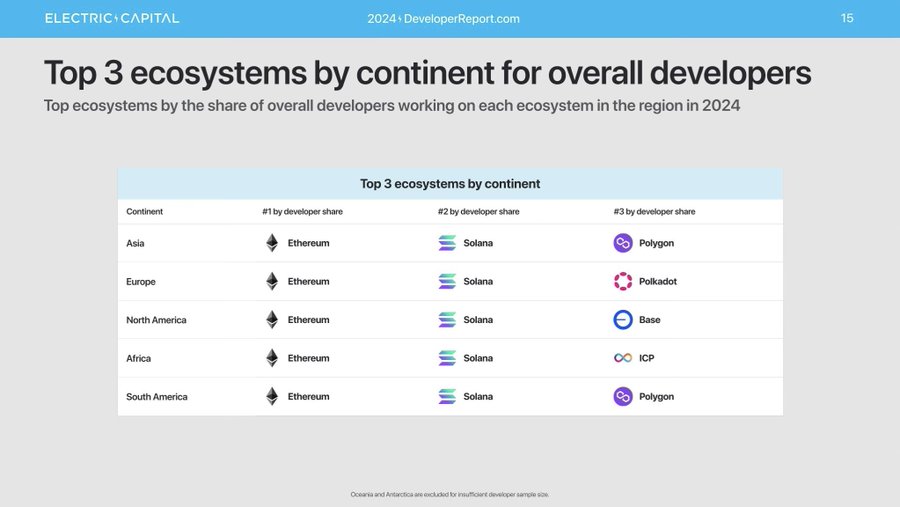Screen dimensions: 900x507
Task: Click the 'Ethereum' text in the South America row
Action: [309, 396]
